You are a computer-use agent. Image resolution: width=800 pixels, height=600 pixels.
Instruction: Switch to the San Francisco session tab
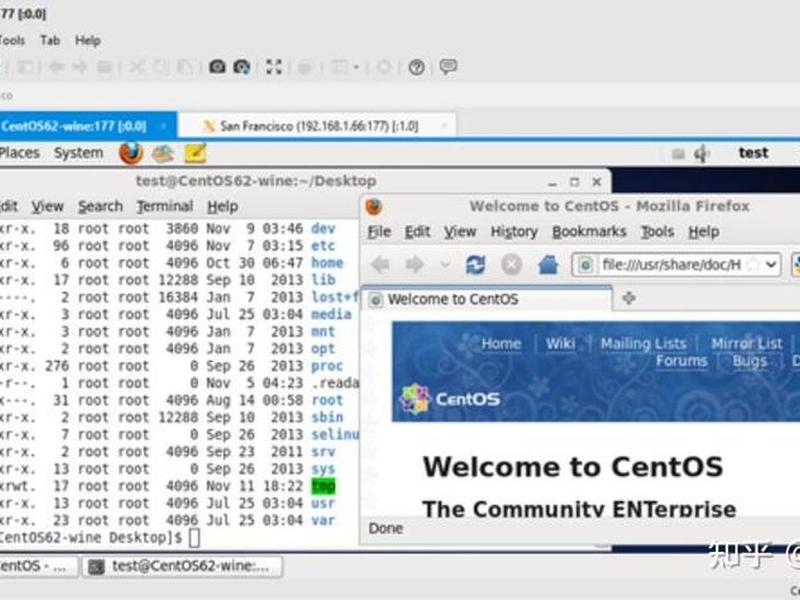click(x=316, y=126)
